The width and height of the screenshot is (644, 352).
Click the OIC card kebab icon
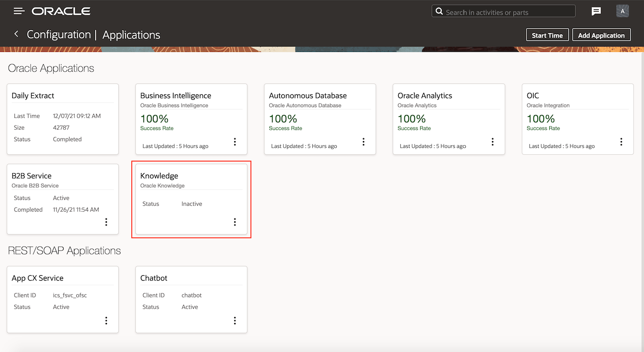coord(621,142)
